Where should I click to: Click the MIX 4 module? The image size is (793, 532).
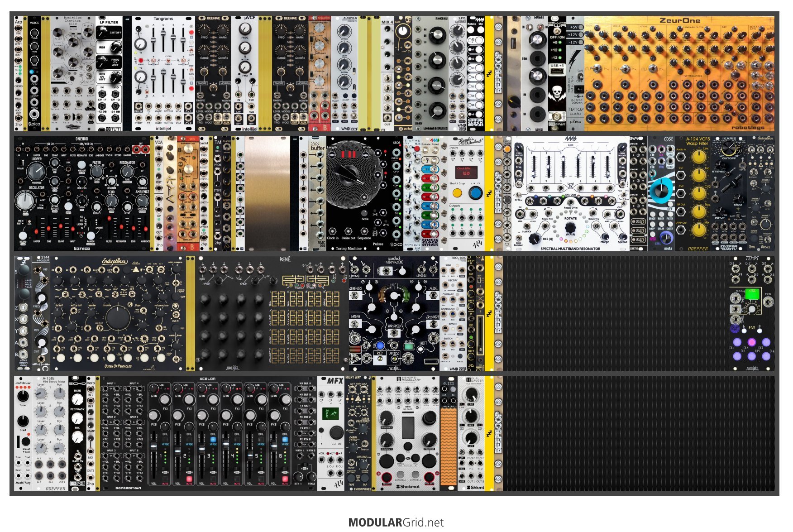(387, 74)
